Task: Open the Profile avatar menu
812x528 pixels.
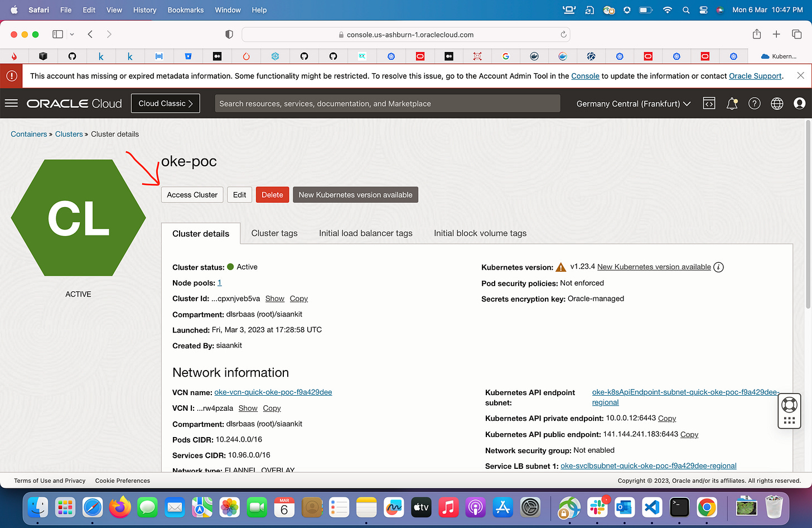Action: click(799, 103)
